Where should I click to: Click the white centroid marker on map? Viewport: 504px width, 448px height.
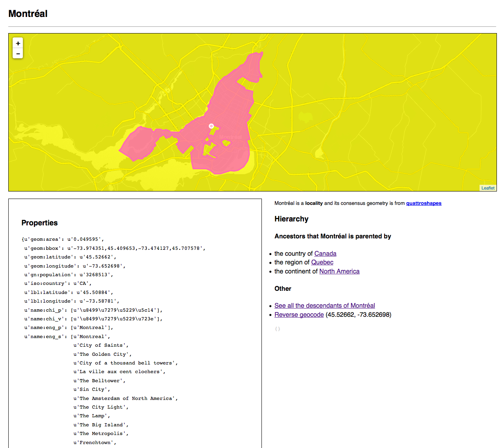click(x=211, y=126)
